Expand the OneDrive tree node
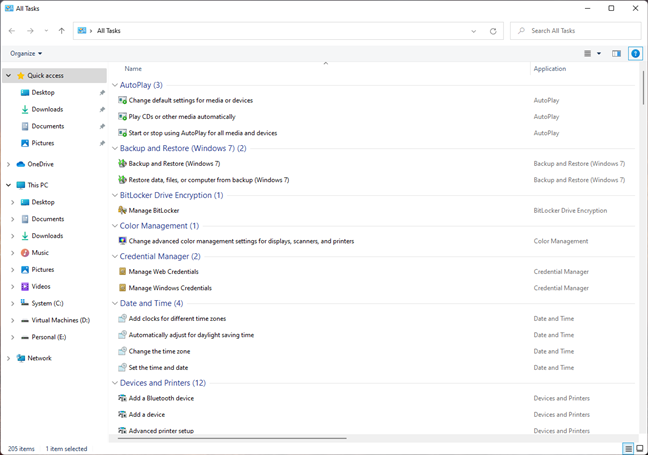The width and height of the screenshot is (648, 455). tap(8, 164)
